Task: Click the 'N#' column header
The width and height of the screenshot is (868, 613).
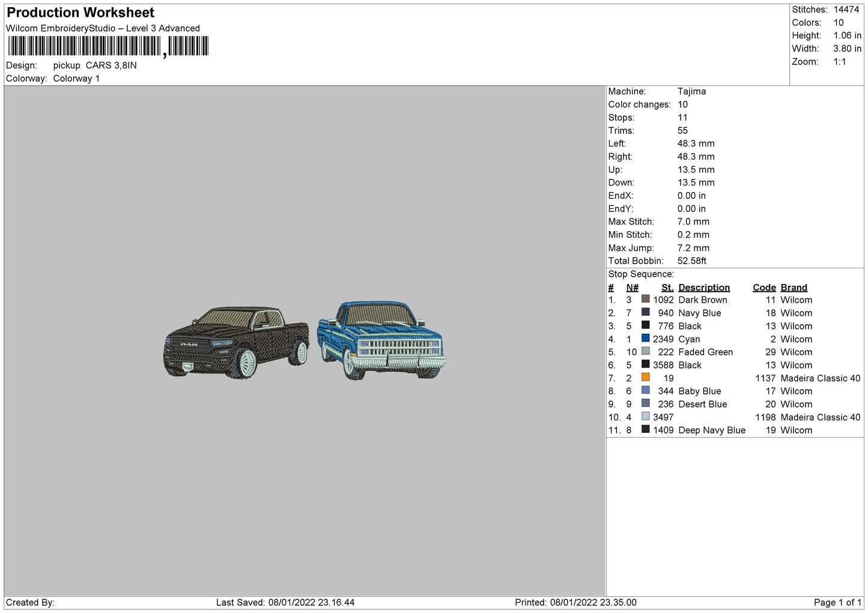Action: pyautogui.click(x=632, y=288)
